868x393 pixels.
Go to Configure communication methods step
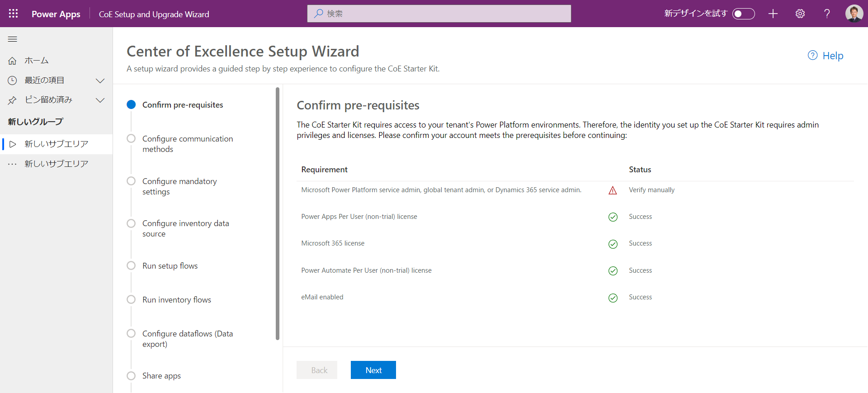[x=188, y=144]
